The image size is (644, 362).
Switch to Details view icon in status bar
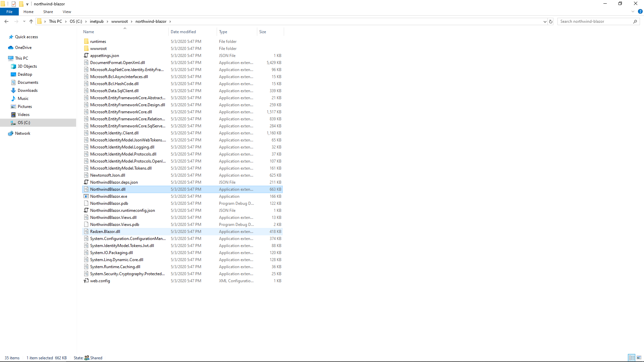coord(632,358)
